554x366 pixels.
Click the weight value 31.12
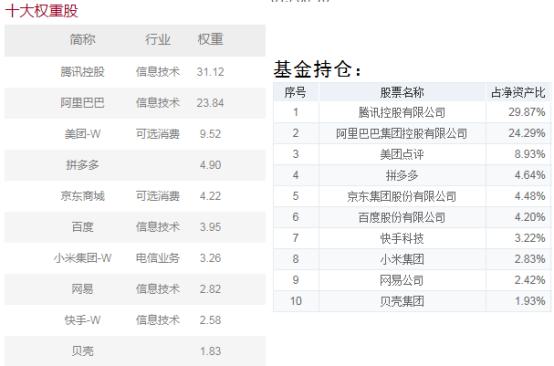[210, 72]
